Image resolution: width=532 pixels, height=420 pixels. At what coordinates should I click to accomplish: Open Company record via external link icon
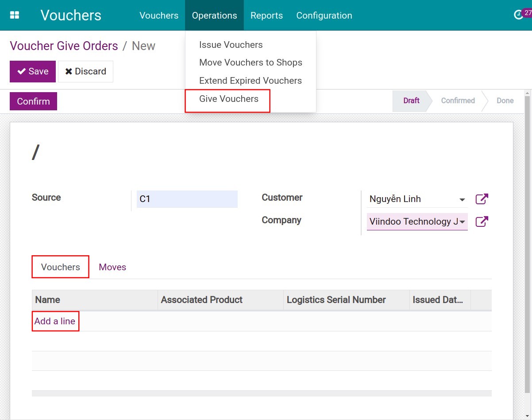coord(482,222)
